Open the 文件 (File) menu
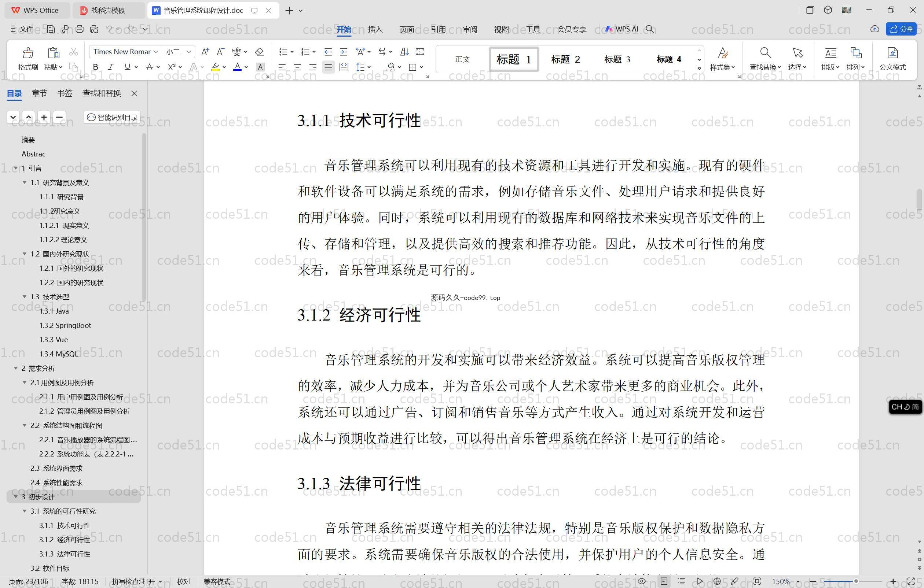The image size is (924, 588). click(x=22, y=29)
